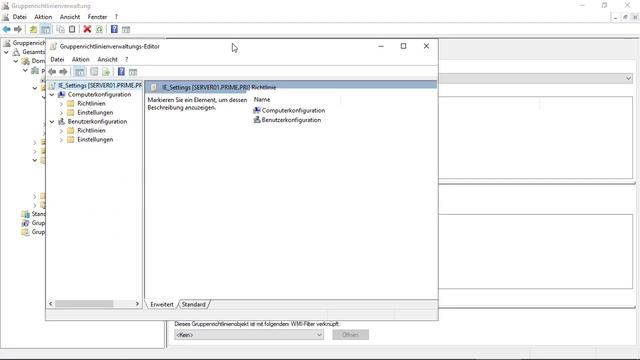
Task: Open Fenster menu in Gruppenrichtlinienverwaltung
Action: 97,17
